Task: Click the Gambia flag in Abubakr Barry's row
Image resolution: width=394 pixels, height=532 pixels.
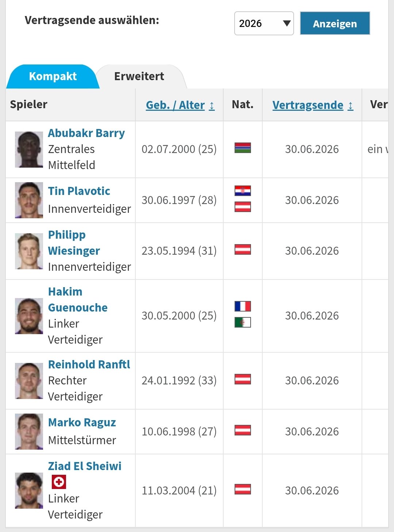Action: tap(243, 148)
